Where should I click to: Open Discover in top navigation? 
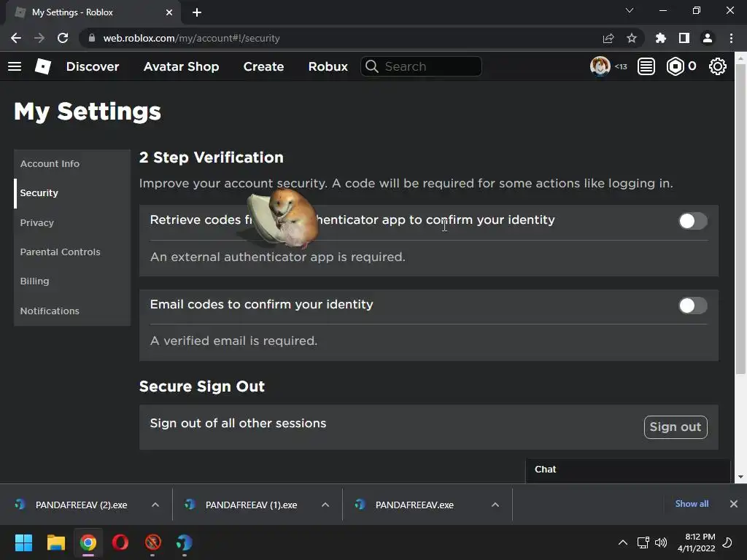click(x=93, y=66)
